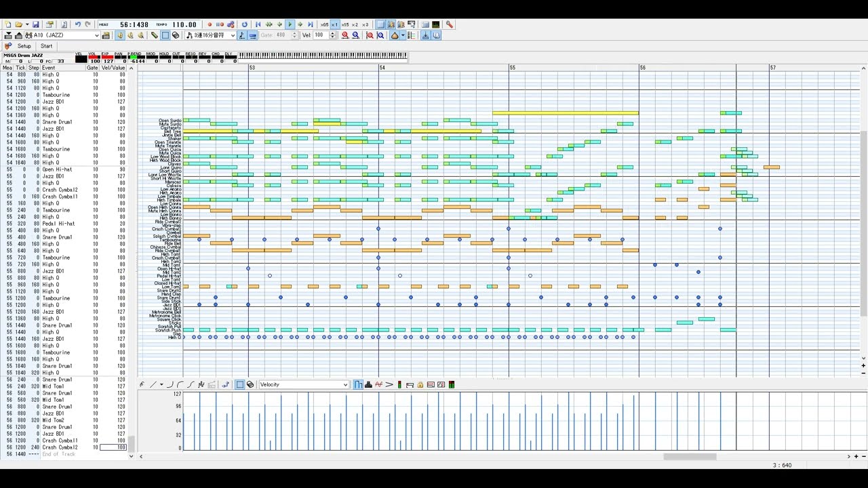This screenshot has height=488, width=868.
Task: Click the Tick column header
Action: pyautogui.click(x=20, y=68)
